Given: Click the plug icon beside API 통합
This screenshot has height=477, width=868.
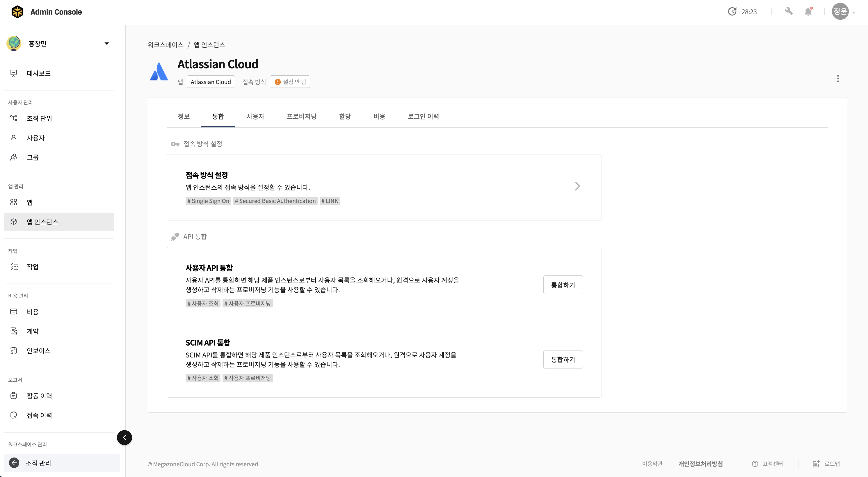Looking at the screenshot, I should [x=175, y=237].
